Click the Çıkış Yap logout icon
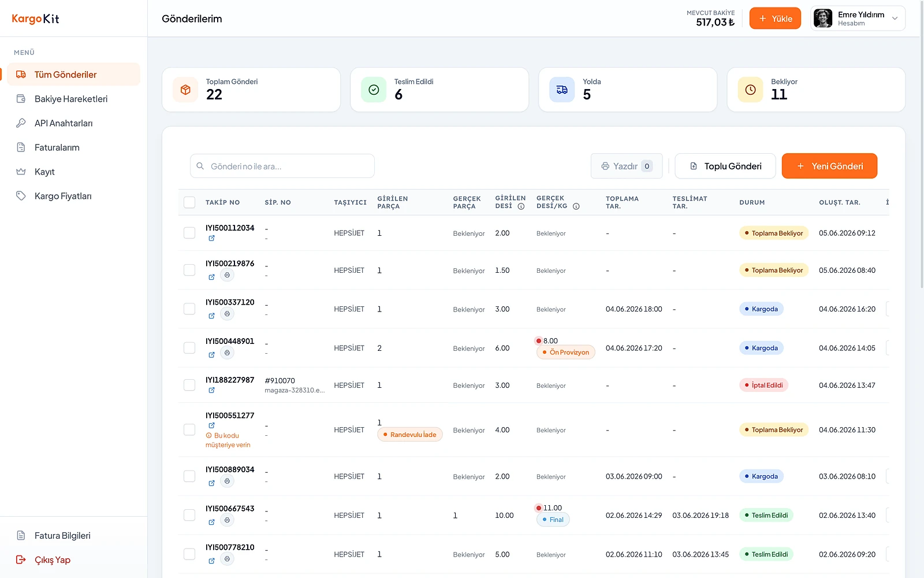 (21, 560)
